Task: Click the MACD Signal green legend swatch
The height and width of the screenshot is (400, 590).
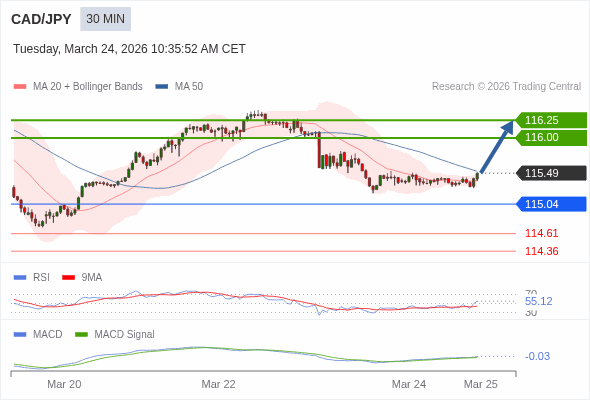Action: pyautogui.click(x=81, y=335)
